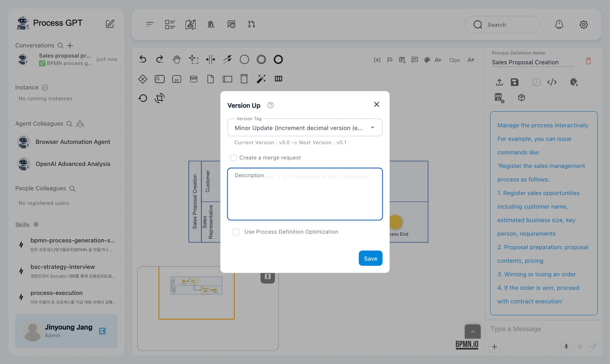Toggle the minimap using the map icon
The width and height of the screenshot is (610, 364).
(x=268, y=277)
